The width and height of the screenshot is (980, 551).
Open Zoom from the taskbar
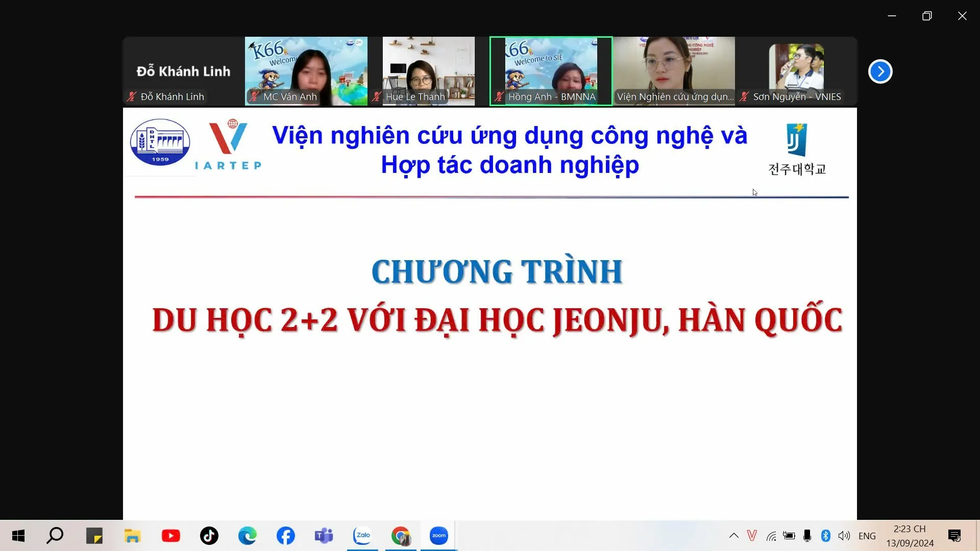[438, 536]
